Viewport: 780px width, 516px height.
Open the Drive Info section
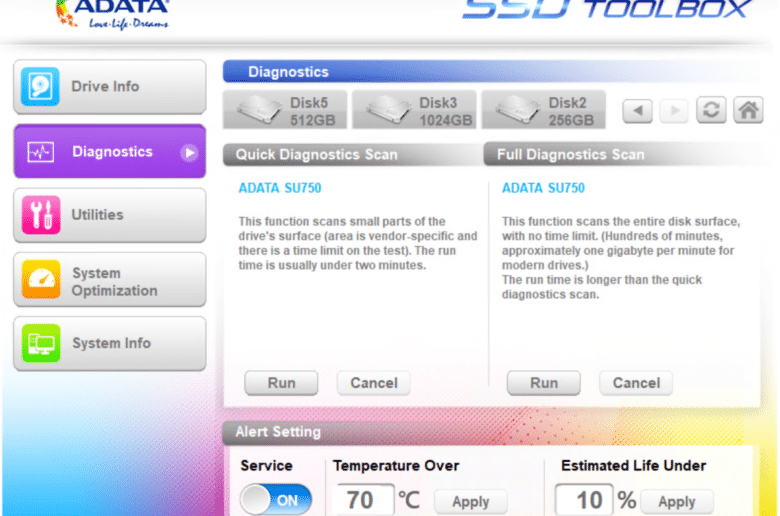click(109, 87)
